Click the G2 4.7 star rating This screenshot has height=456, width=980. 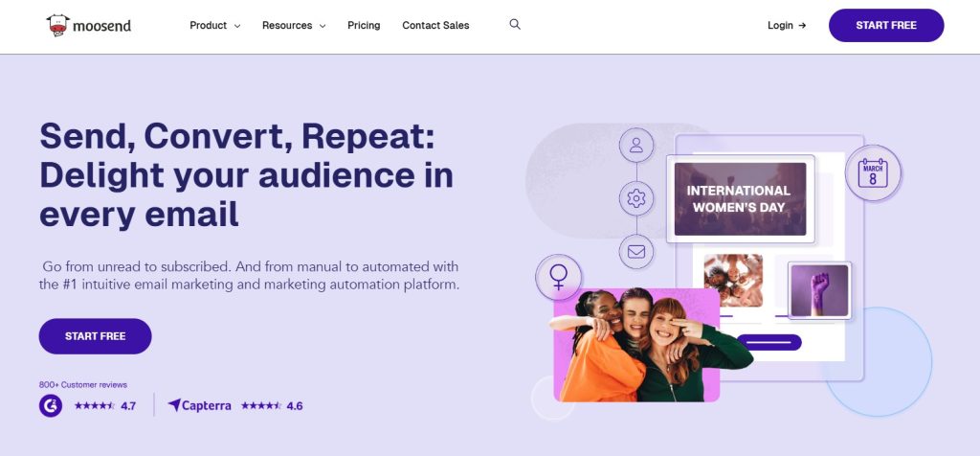tap(105, 406)
